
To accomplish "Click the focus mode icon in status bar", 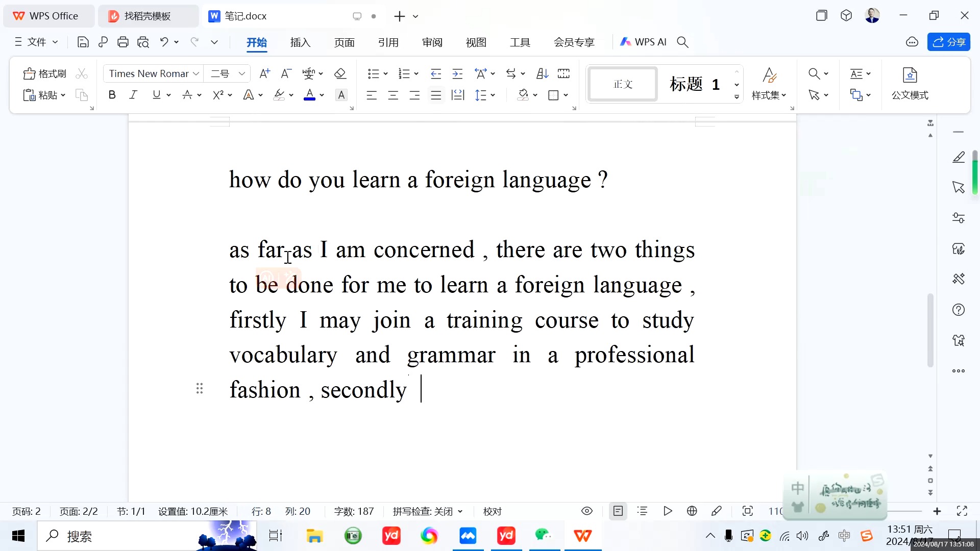I will click(x=748, y=511).
